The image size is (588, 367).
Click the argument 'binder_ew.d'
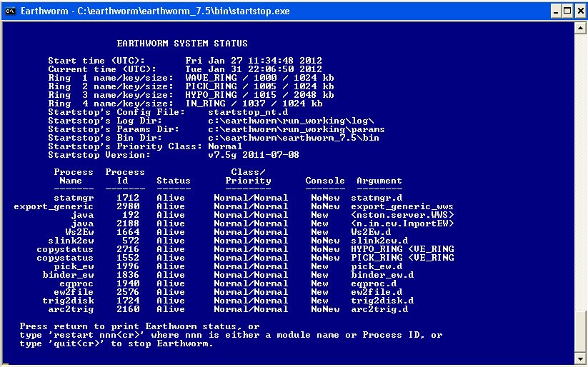(382, 276)
